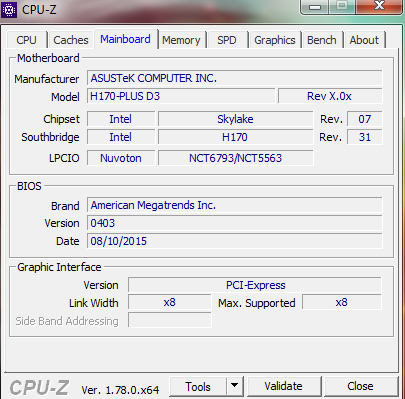Open the Tools dropdown arrow

pos(235,386)
